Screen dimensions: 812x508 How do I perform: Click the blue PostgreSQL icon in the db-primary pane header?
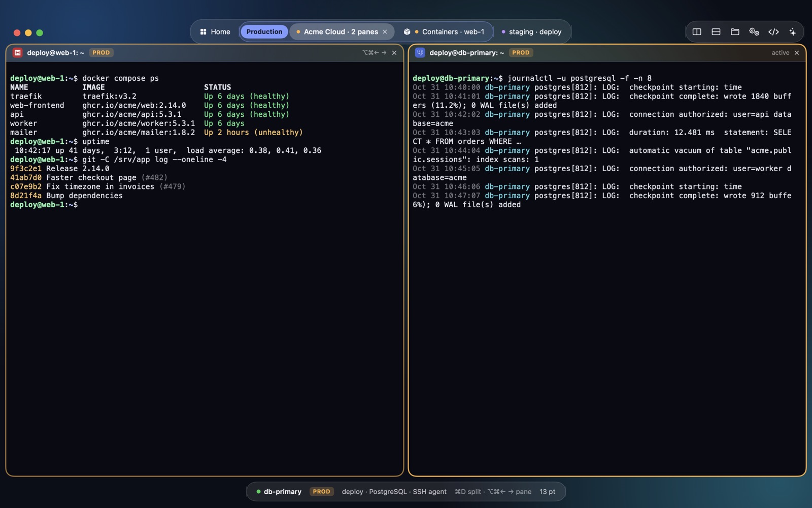pos(420,52)
